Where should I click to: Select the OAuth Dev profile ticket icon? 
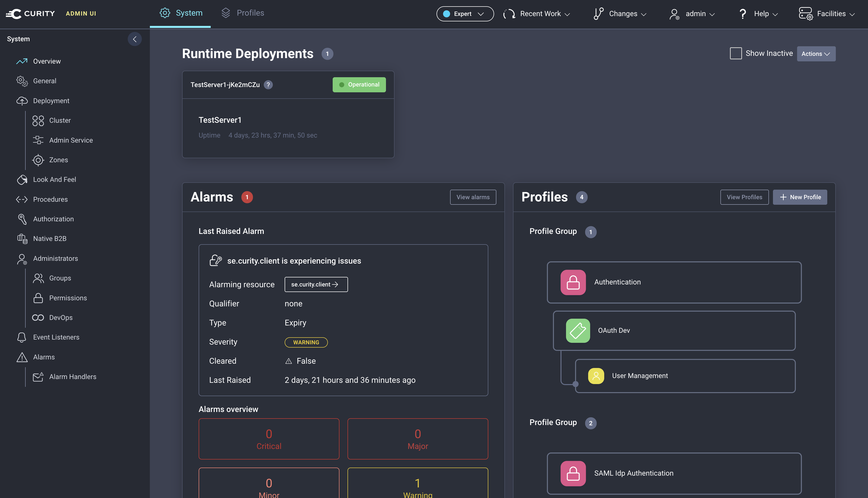click(x=577, y=330)
